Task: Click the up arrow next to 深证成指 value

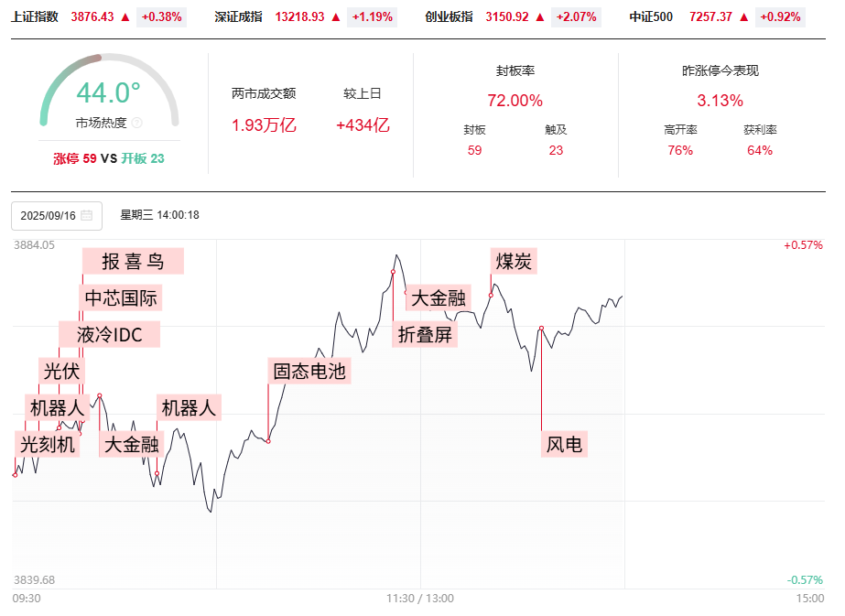Action: [x=336, y=16]
